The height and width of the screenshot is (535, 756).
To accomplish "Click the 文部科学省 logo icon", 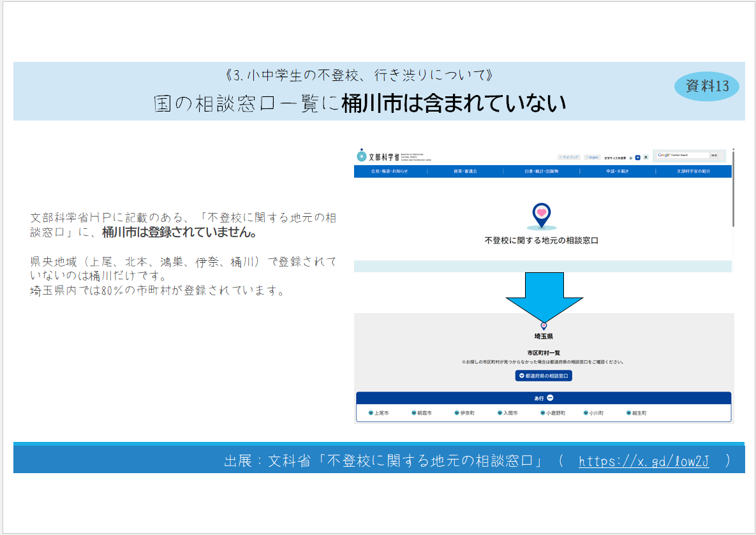I will point(361,155).
